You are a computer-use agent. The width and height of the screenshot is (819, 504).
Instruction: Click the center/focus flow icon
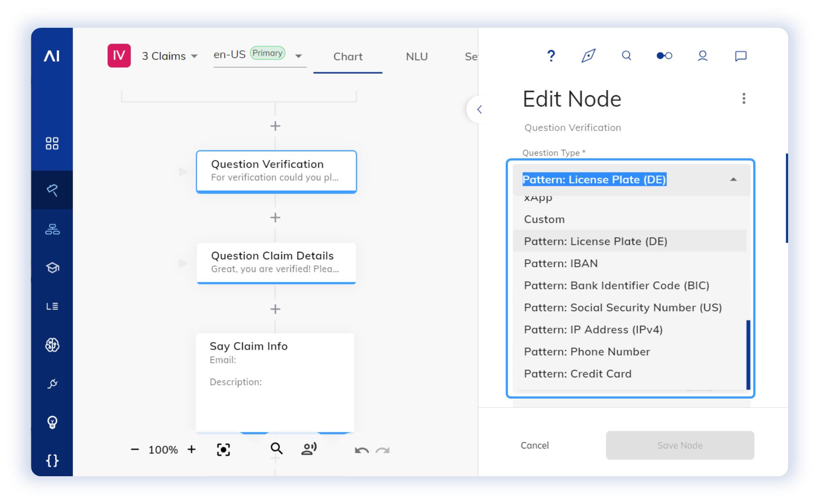[x=223, y=449]
